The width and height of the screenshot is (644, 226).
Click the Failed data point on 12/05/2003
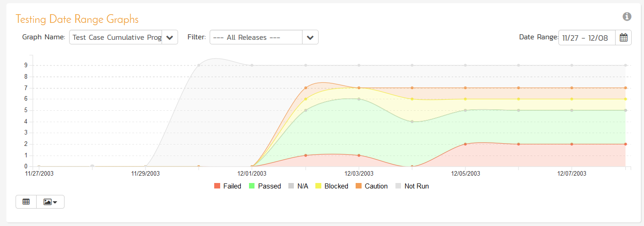tap(465, 144)
